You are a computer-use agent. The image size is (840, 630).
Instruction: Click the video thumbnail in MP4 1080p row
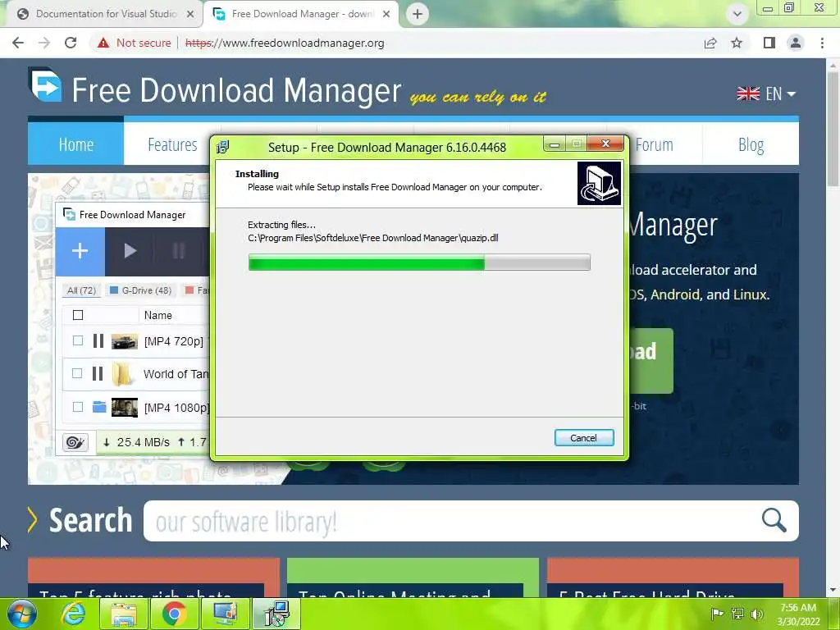[x=125, y=407]
